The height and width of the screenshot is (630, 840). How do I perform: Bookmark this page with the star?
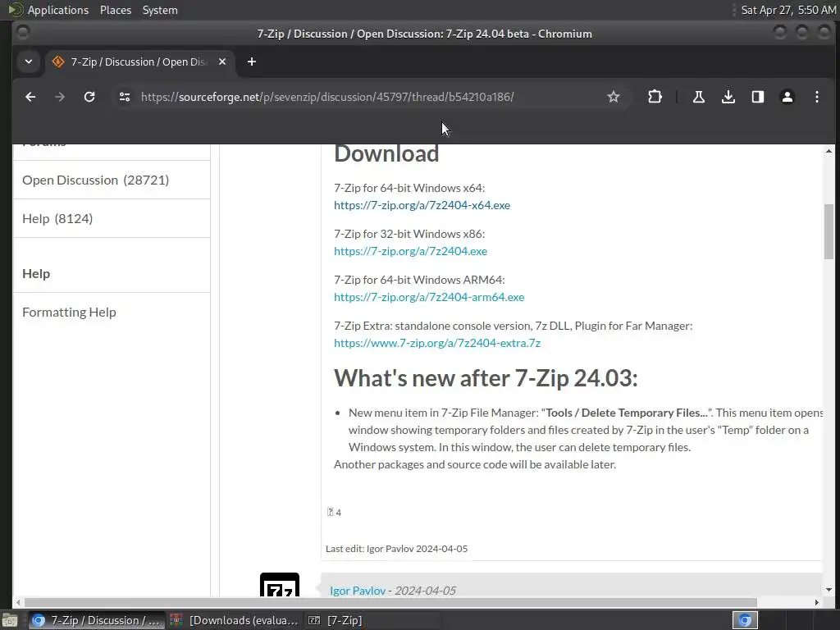[614, 97]
